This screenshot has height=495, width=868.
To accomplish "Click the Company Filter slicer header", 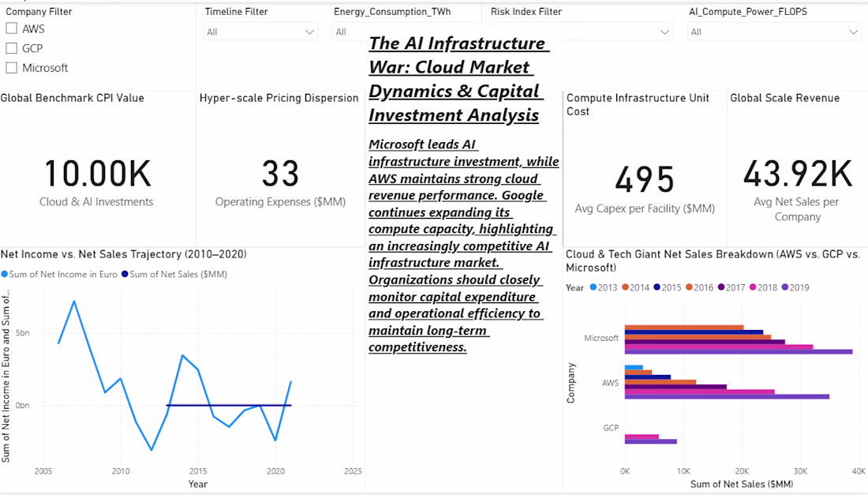I will point(39,12).
